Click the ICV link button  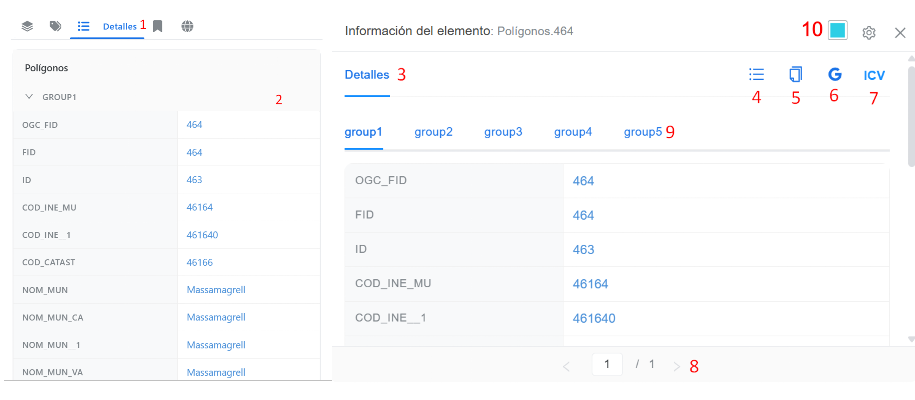click(874, 75)
